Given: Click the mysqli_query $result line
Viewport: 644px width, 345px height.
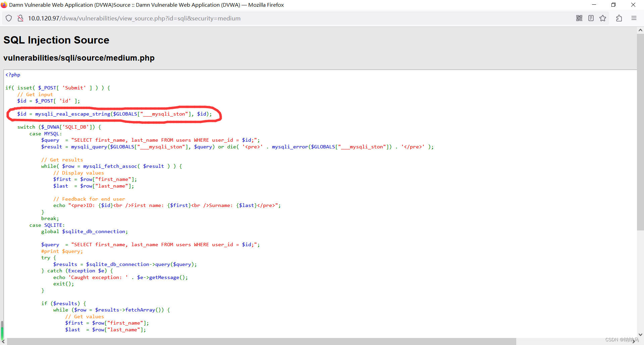Looking at the screenshot, I should click(237, 147).
